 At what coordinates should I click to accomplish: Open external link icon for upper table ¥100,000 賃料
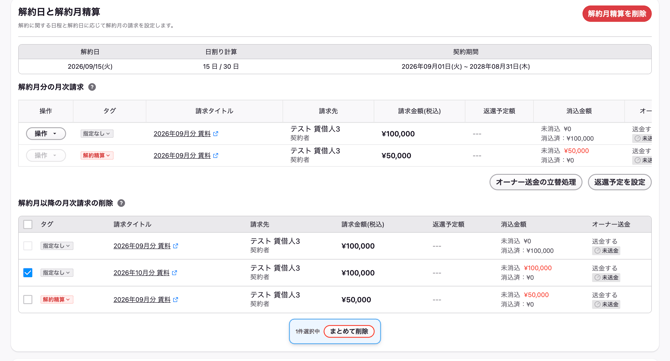click(x=215, y=134)
